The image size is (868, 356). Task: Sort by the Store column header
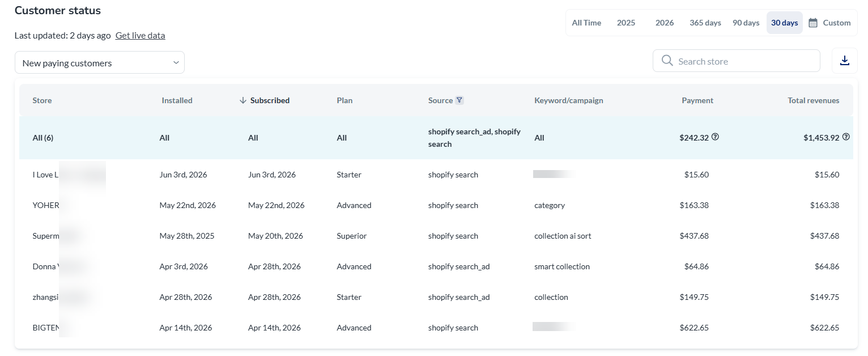[42, 100]
